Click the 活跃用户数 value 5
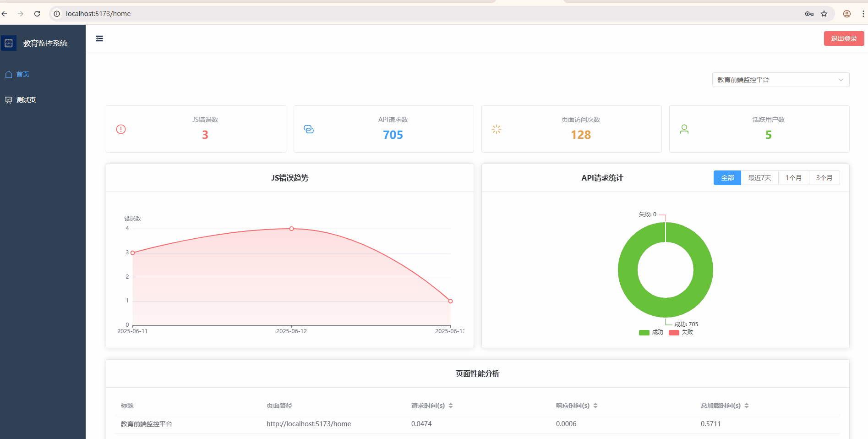Image resolution: width=868 pixels, height=439 pixels. 769,135
